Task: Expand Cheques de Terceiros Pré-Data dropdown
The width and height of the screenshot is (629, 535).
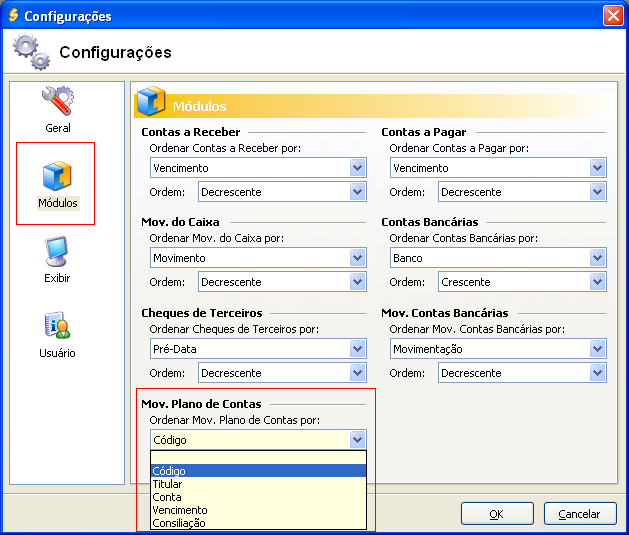Action: pyautogui.click(x=358, y=349)
